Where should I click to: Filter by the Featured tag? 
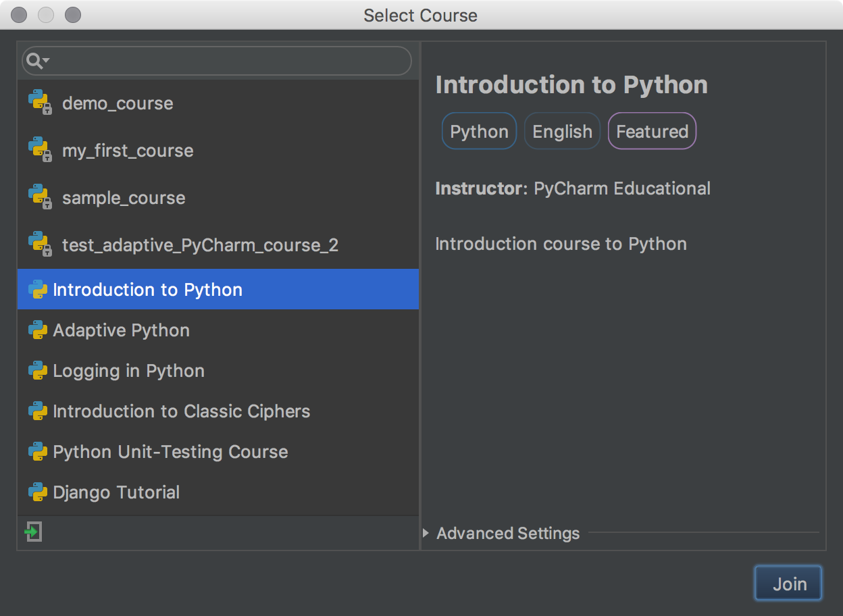point(652,131)
